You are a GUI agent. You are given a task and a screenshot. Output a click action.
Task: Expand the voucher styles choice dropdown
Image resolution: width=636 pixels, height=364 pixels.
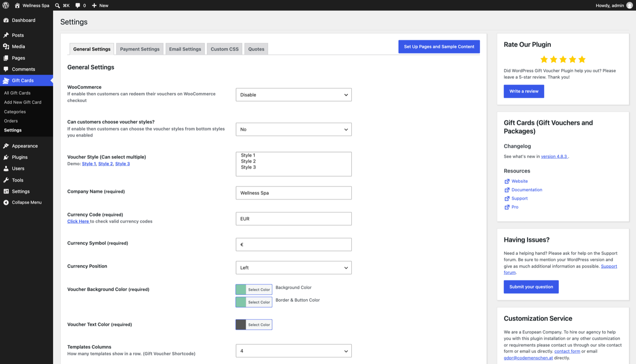click(x=294, y=129)
